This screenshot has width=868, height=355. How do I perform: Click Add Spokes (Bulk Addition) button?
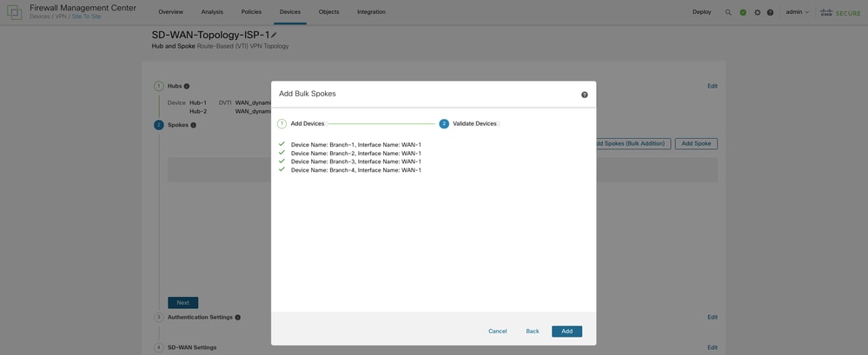pos(632,144)
